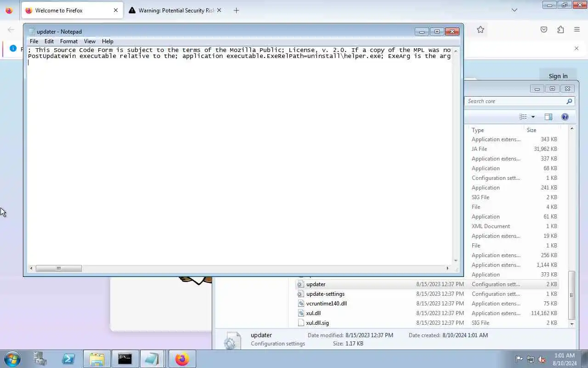The image size is (588, 368).
Task: Expand Firefox list all tabs dropdown
Action: [514, 10]
